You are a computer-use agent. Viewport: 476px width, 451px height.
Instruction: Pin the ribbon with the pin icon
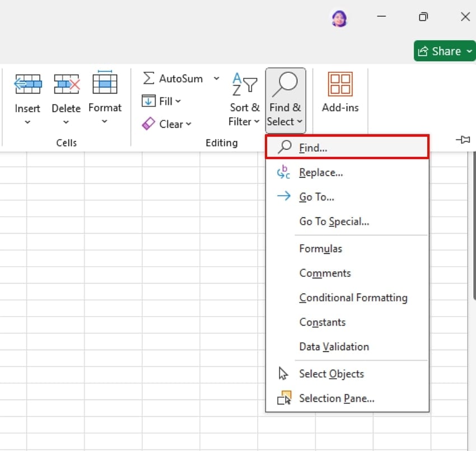coord(463,140)
